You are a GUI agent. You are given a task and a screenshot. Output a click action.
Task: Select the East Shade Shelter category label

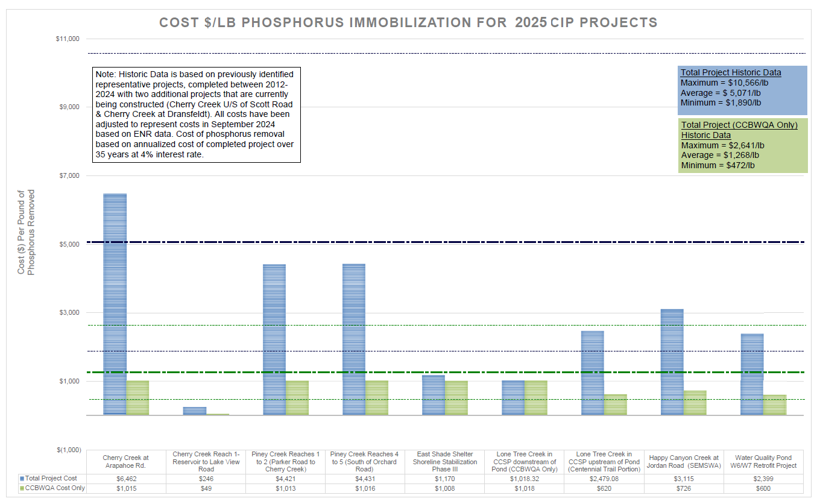click(444, 462)
